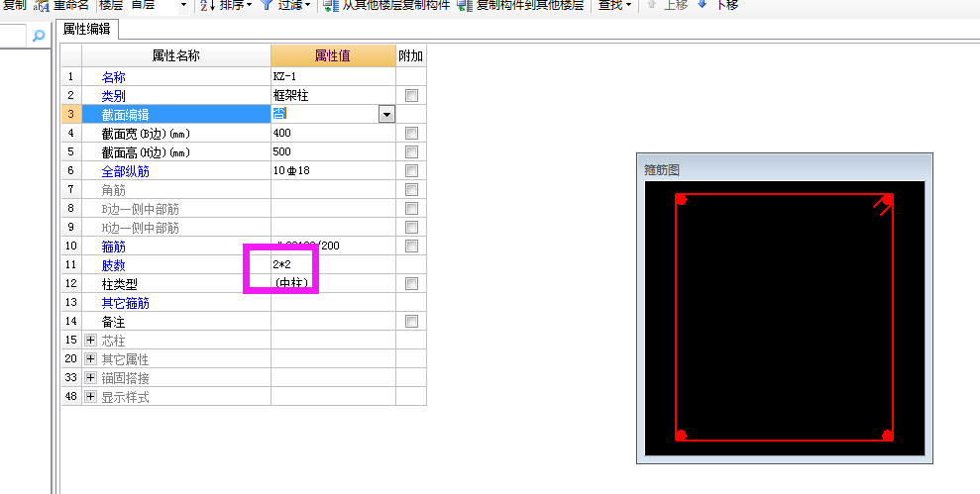
Task: Click the 箍筋图 panel title
Action: [x=661, y=170]
